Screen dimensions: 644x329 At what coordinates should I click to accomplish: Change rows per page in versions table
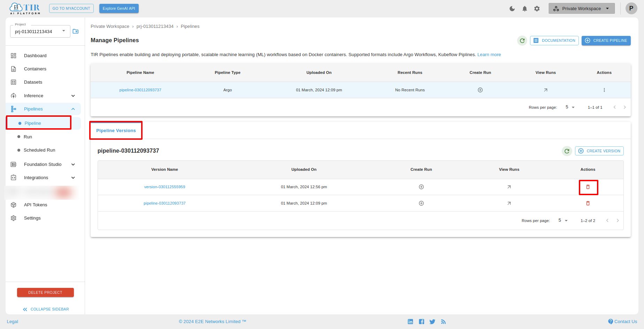click(563, 220)
